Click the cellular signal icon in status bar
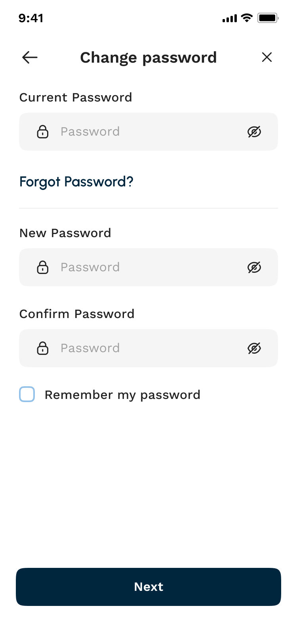This screenshot has width=297, height=644. click(x=229, y=18)
